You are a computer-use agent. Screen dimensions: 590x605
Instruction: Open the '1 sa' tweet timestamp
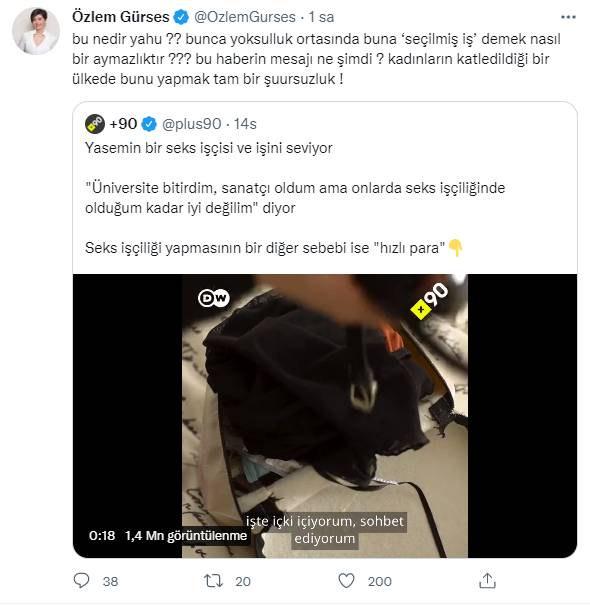coord(321,17)
